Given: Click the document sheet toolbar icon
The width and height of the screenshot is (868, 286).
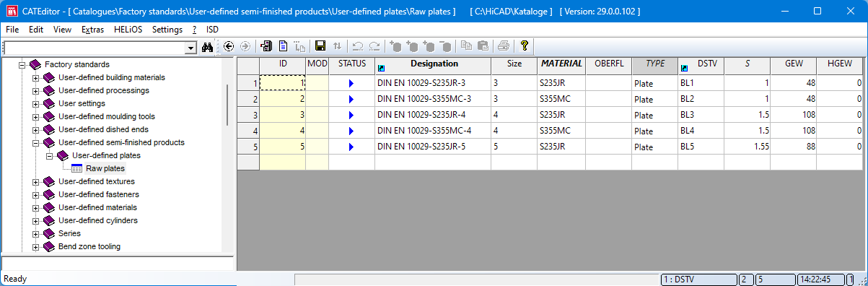Looking at the screenshot, I should [284, 46].
